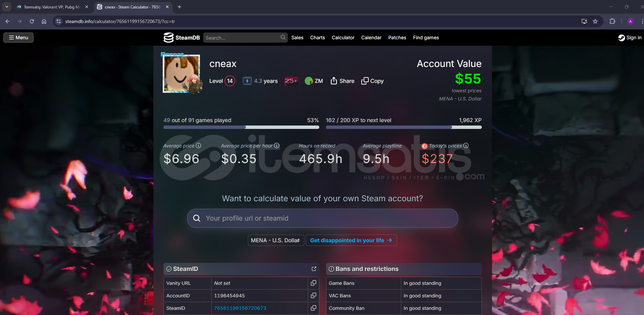Copy the SteamID value
Image resolution: width=644 pixels, height=315 pixels.
click(314, 308)
